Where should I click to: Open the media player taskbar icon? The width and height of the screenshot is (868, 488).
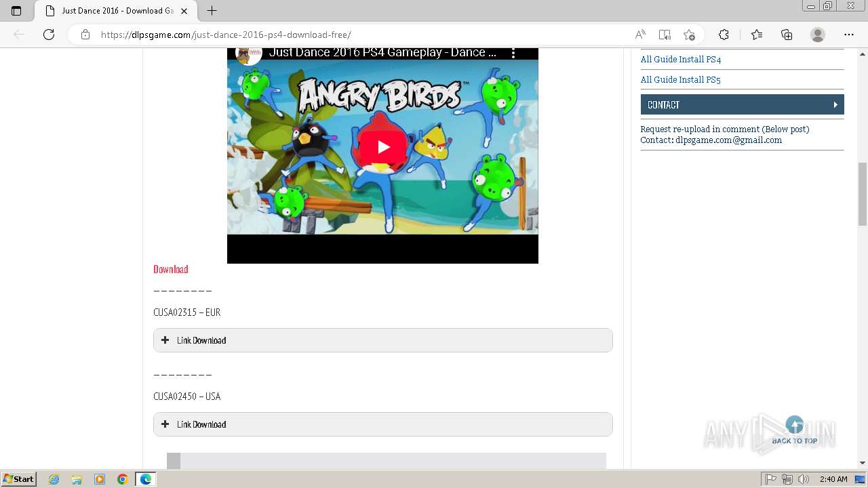[100, 479]
